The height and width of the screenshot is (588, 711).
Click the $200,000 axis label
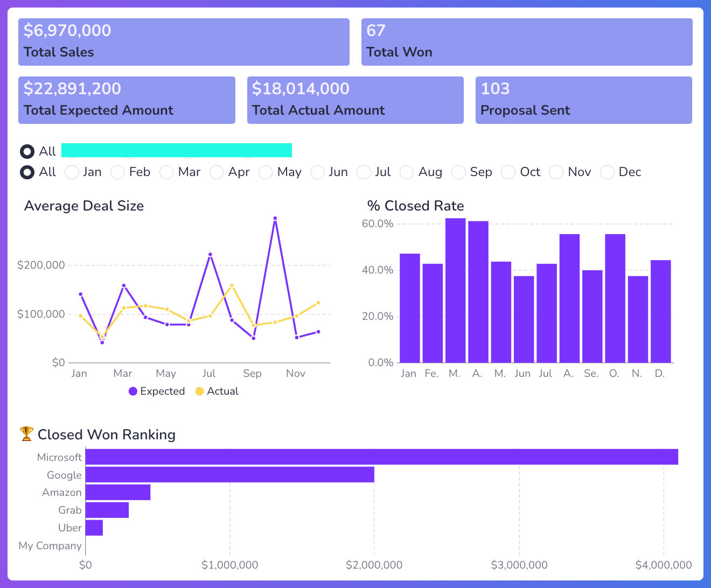point(41,265)
